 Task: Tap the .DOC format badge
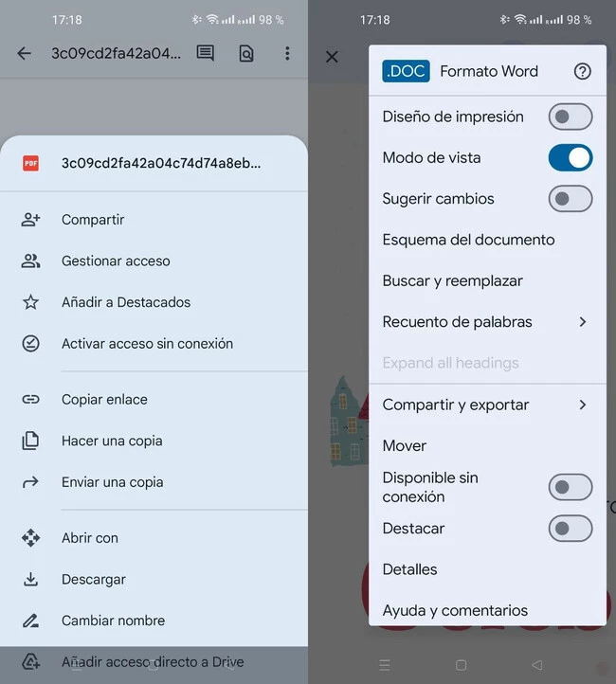tap(405, 71)
